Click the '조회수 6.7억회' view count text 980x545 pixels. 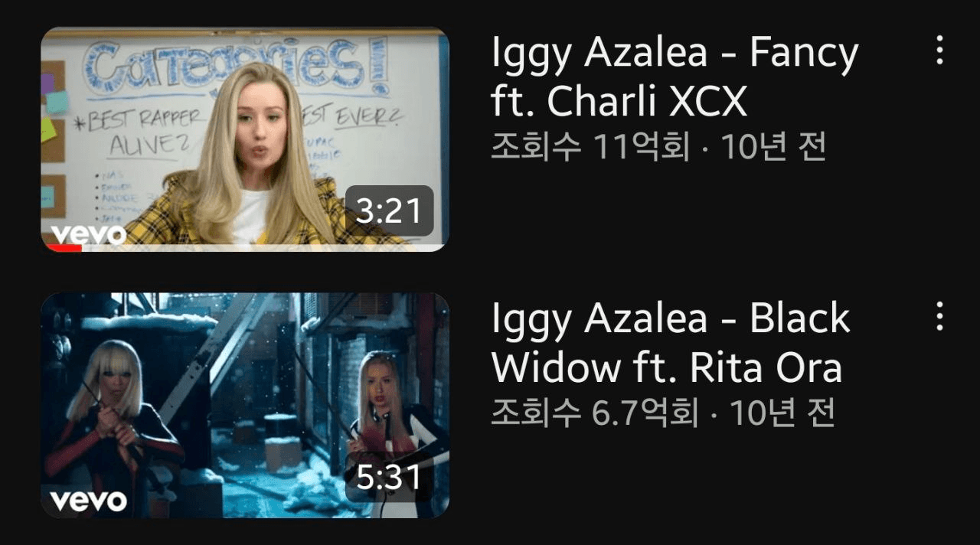595,413
